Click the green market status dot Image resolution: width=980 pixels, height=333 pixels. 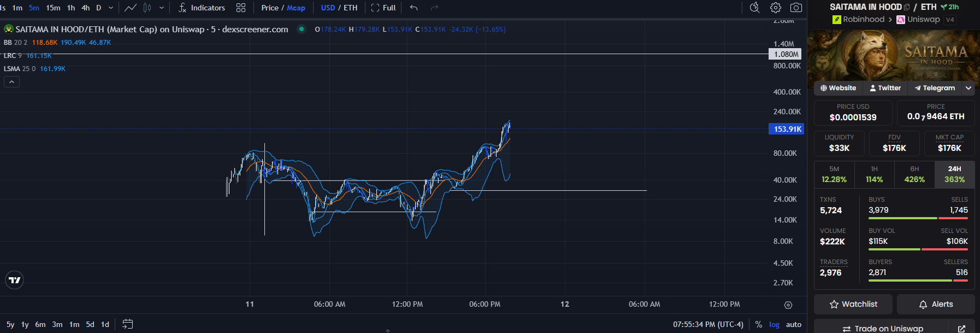click(x=302, y=29)
